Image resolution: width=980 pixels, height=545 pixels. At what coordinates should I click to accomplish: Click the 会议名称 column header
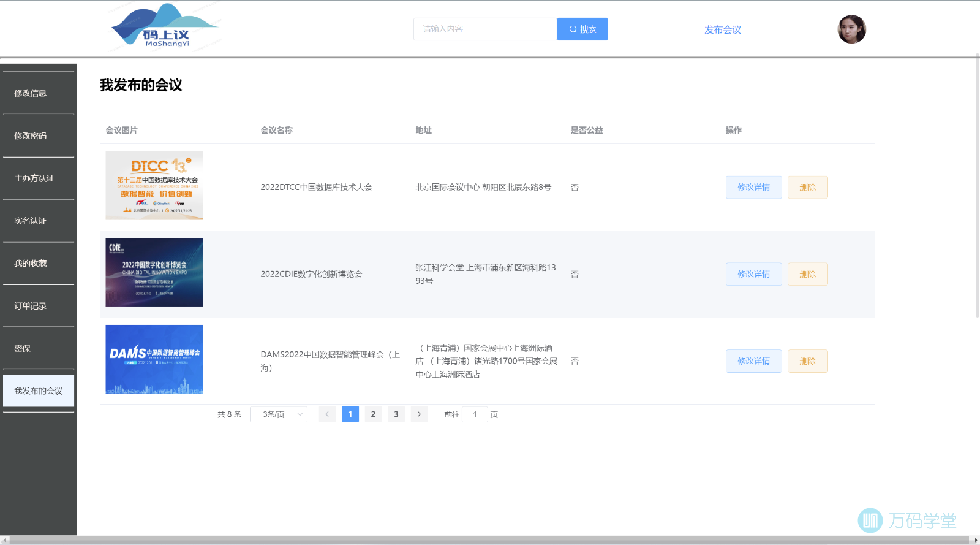277,130
